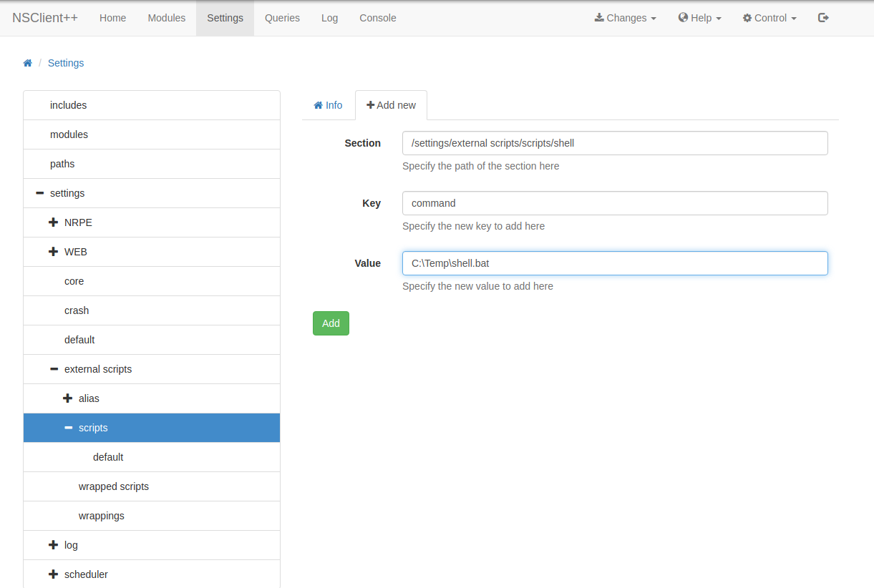Screen dimensions: 874x588
Task: Expand the log tree node
Action: click(53, 545)
